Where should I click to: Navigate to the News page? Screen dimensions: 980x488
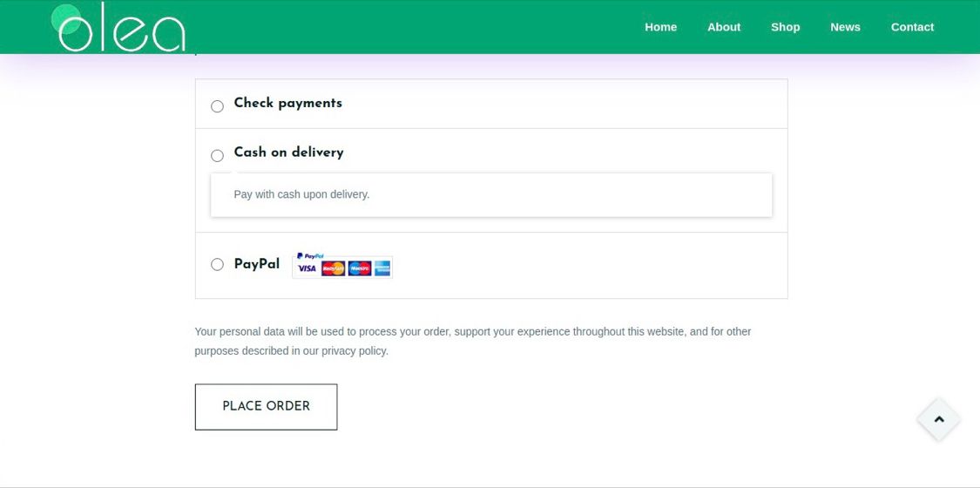point(845,27)
